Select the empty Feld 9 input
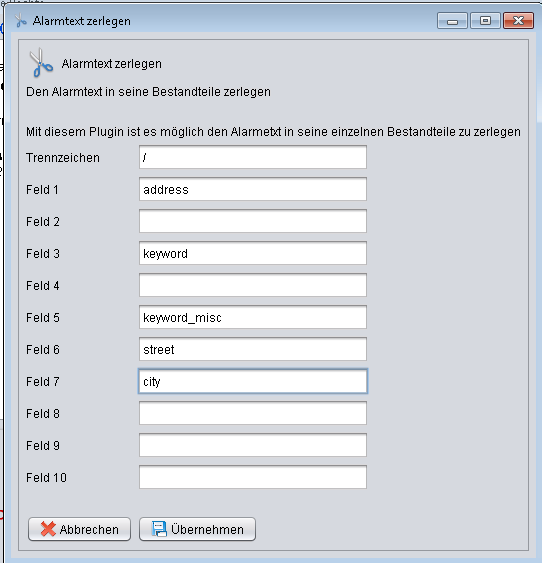Image resolution: width=542 pixels, height=563 pixels. (x=253, y=445)
